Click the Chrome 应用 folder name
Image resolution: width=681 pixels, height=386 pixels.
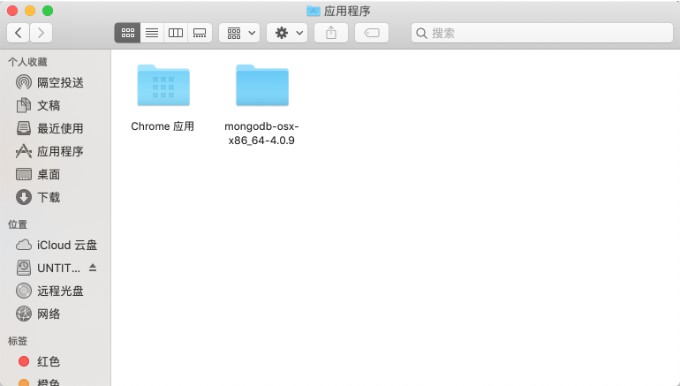click(162, 126)
